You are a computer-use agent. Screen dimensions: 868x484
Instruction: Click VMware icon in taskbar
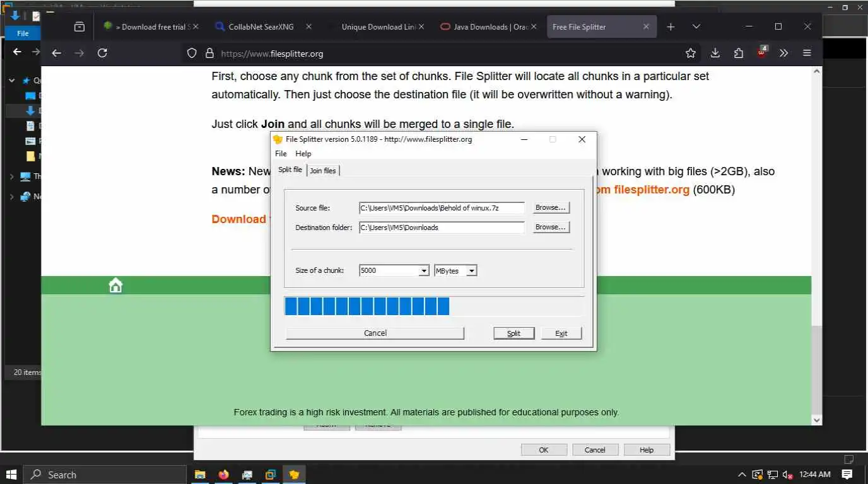(270, 475)
